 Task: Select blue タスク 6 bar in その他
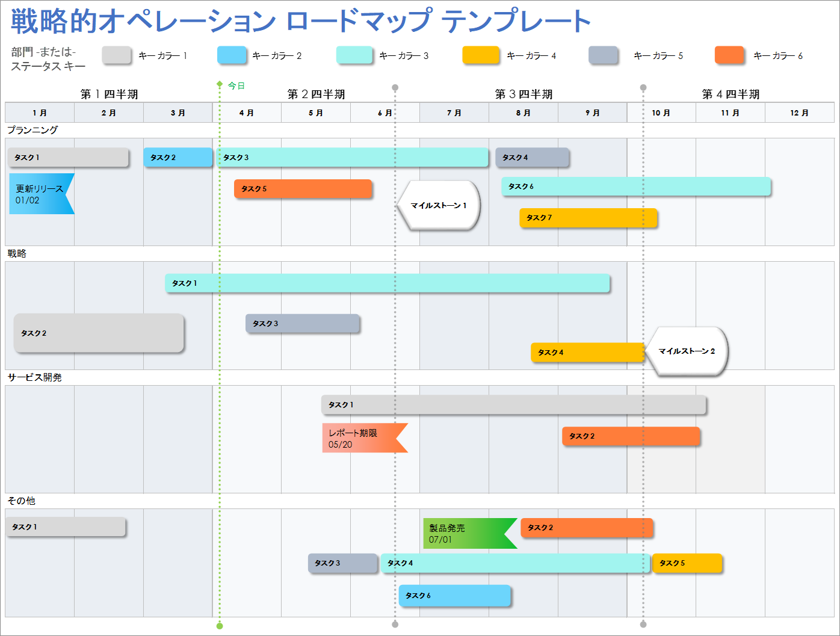click(x=455, y=596)
